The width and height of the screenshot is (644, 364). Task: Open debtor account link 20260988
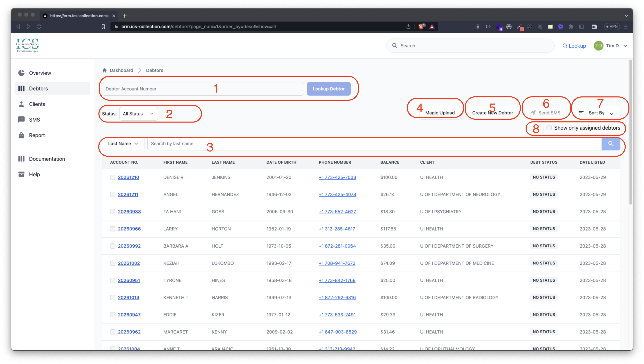(129, 212)
